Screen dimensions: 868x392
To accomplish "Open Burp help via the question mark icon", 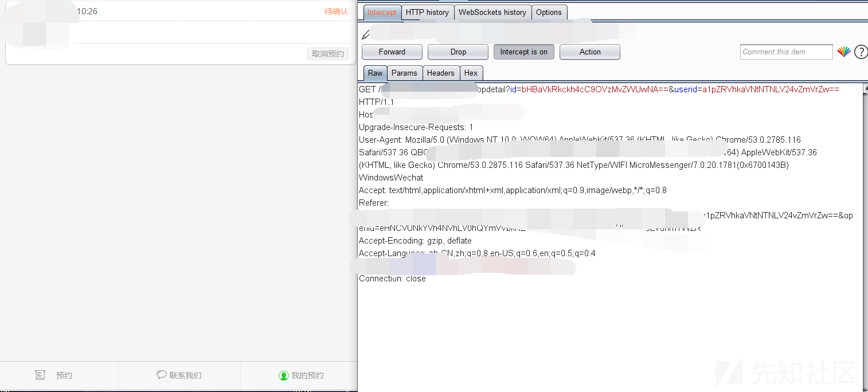I will [861, 52].
